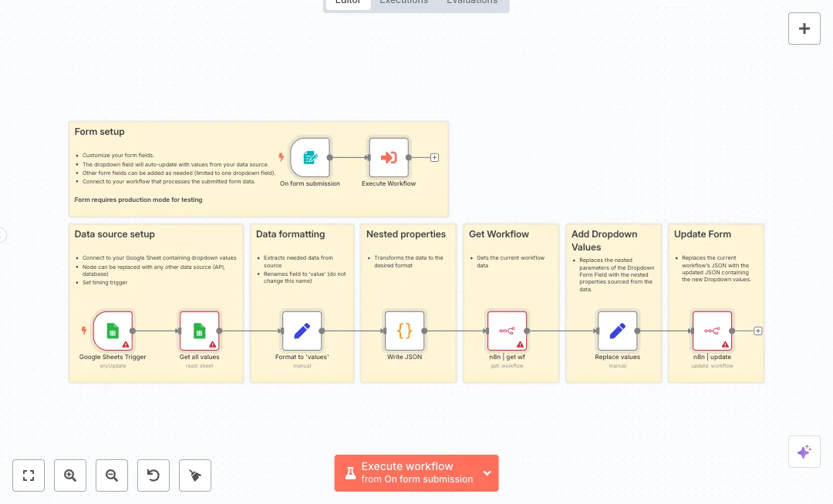The image size is (833, 504).
Task: Expand the Execute workflow trigger dropdown arrow
Action: 487,473
